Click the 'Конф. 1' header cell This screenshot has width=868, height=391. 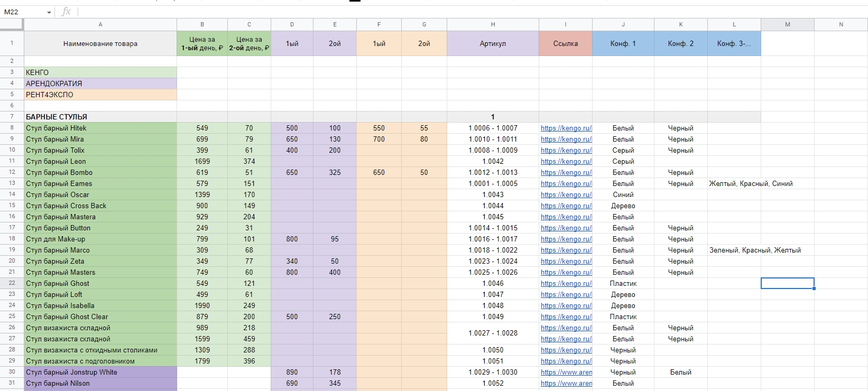[x=623, y=43]
